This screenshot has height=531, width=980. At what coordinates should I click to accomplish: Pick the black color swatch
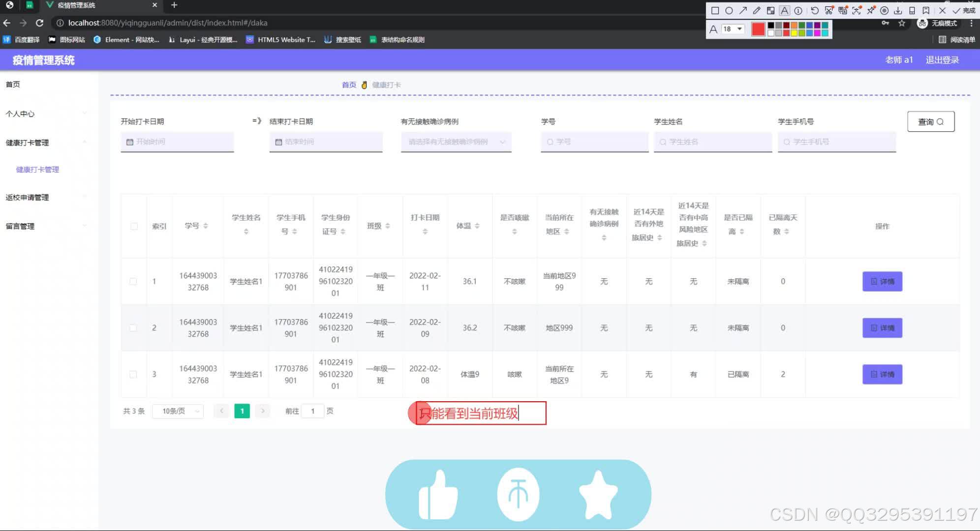[x=771, y=26]
